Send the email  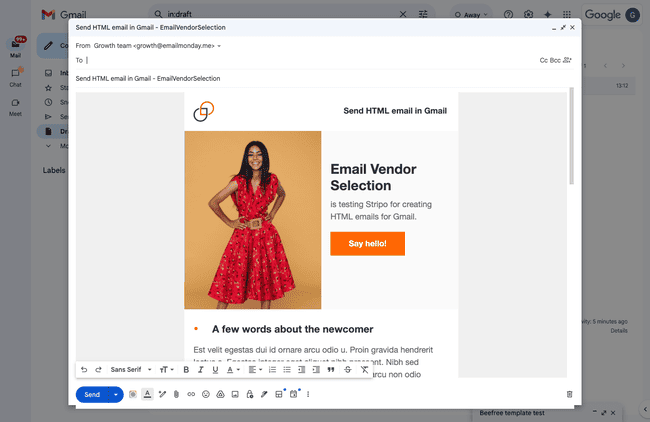(x=92, y=394)
